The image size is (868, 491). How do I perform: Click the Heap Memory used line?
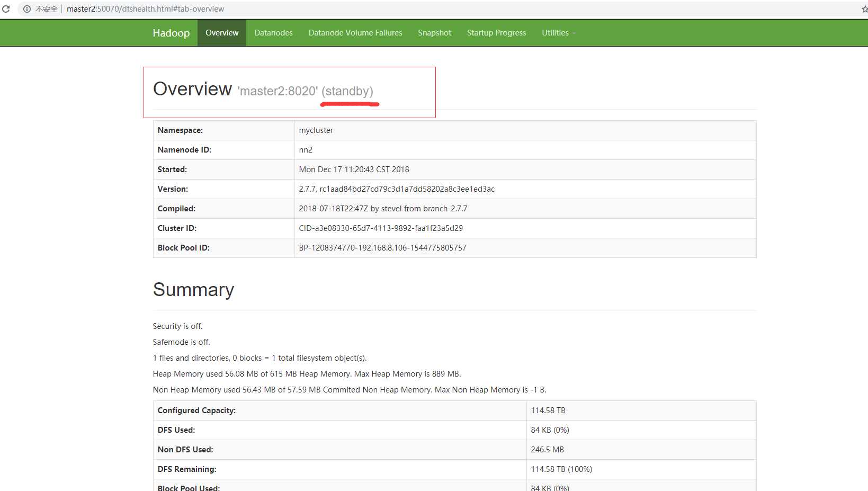(x=307, y=374)
